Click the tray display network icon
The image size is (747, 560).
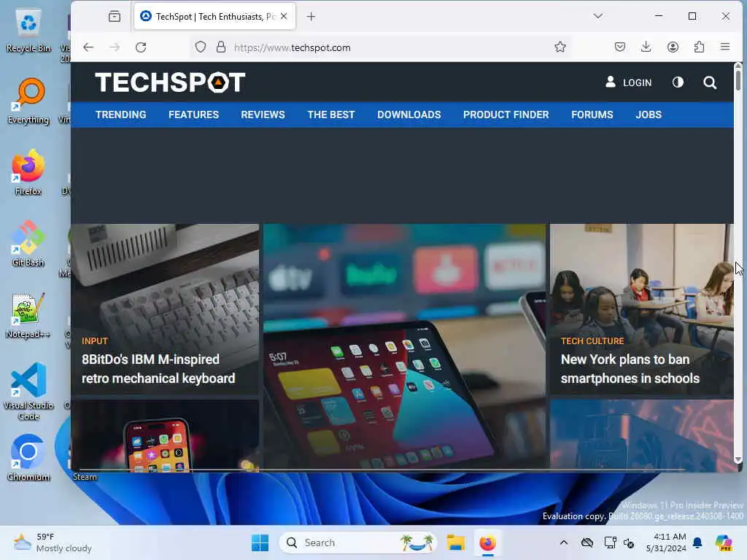[610, 542]
